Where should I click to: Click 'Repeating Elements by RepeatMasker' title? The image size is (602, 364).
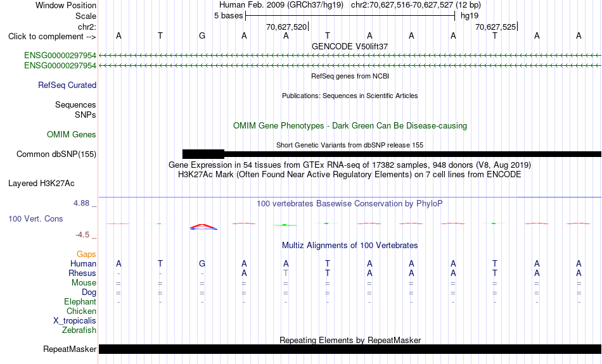[x=350, y=340]
